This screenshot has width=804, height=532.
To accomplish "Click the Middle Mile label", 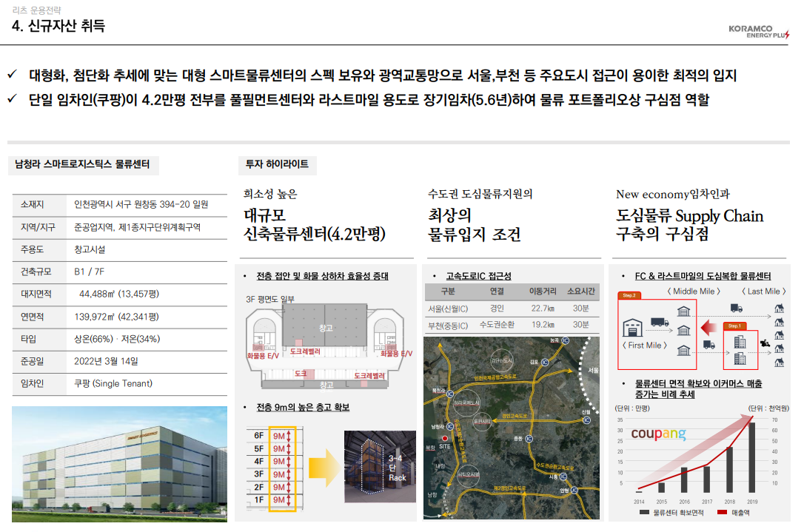I will coord(693,291).
